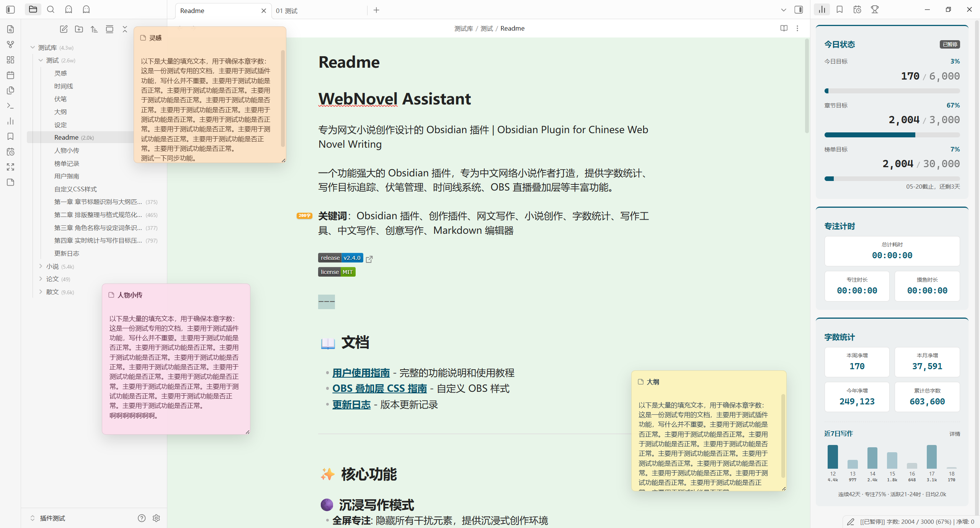Click the four-squares canvas ribbon icon
980x528 pixels.
coord(10,60)
